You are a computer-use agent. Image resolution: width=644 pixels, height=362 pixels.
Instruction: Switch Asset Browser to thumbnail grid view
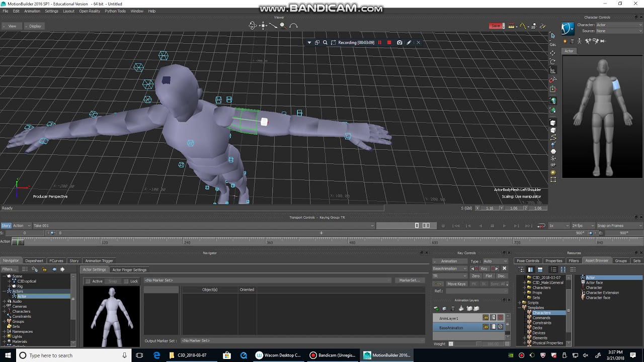coord(562,269)
